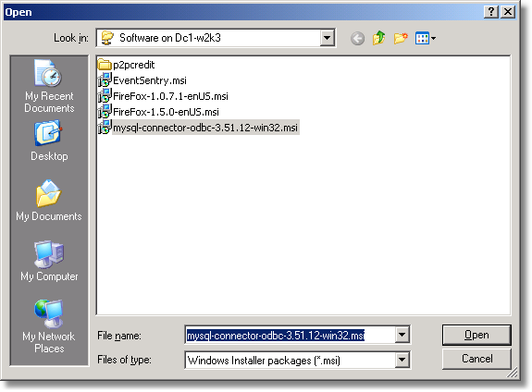This screenshot has height=392, width=532.
Task: Open My Computer shortcut
Action: click(49, 261)
